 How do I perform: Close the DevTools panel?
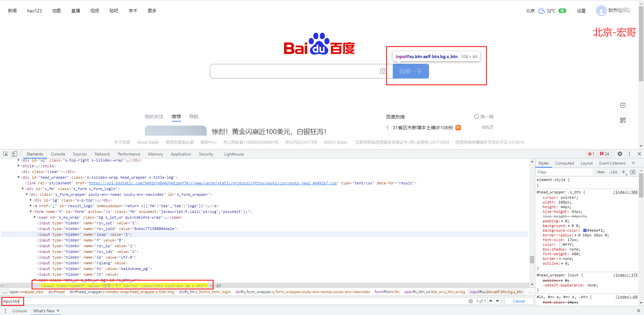pos(639,154)
